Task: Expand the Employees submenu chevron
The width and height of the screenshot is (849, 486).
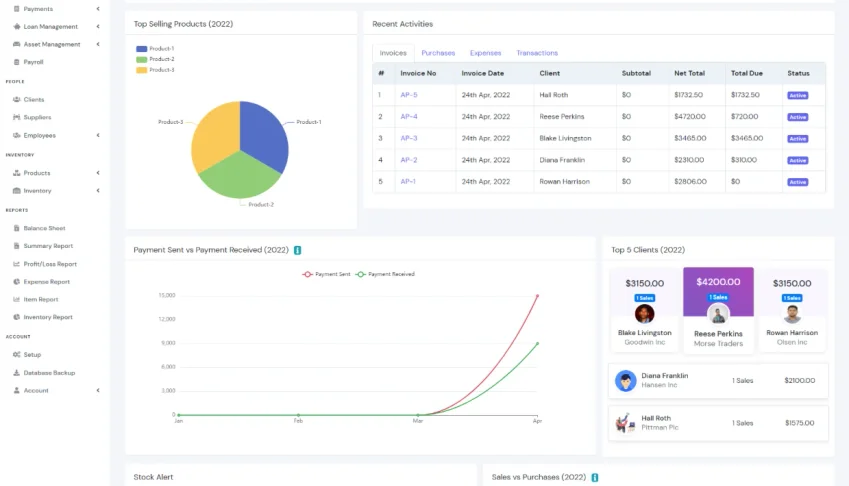Action: point(98,135)
